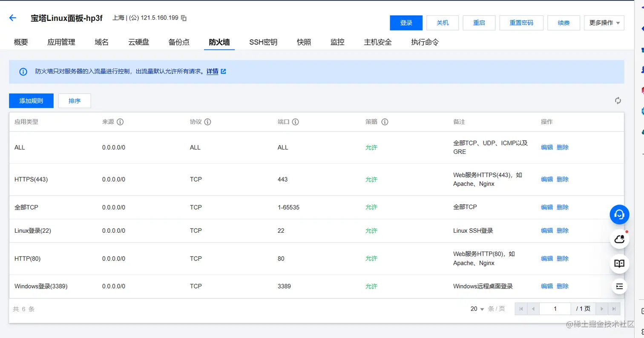644x338 pixels.
Task: Click the back arrow to return
Action: tap(12, 17)
